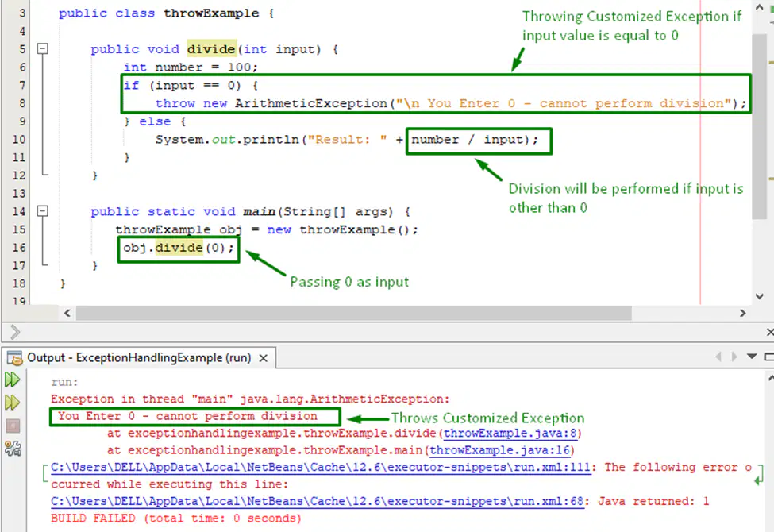The image size is (774, 532).
Task: Open the throwExample.java:16 stack trace link
Action: 499,450
